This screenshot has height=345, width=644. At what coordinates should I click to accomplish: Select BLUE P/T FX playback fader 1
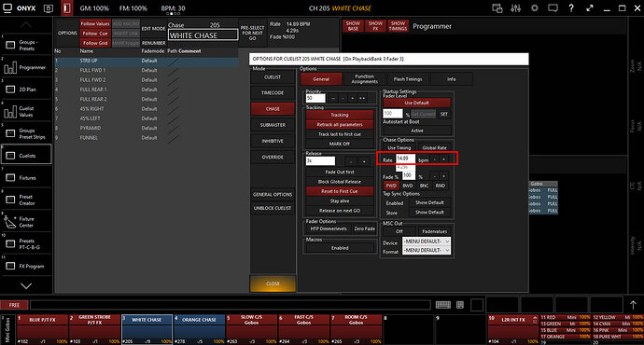coord(42,329)
